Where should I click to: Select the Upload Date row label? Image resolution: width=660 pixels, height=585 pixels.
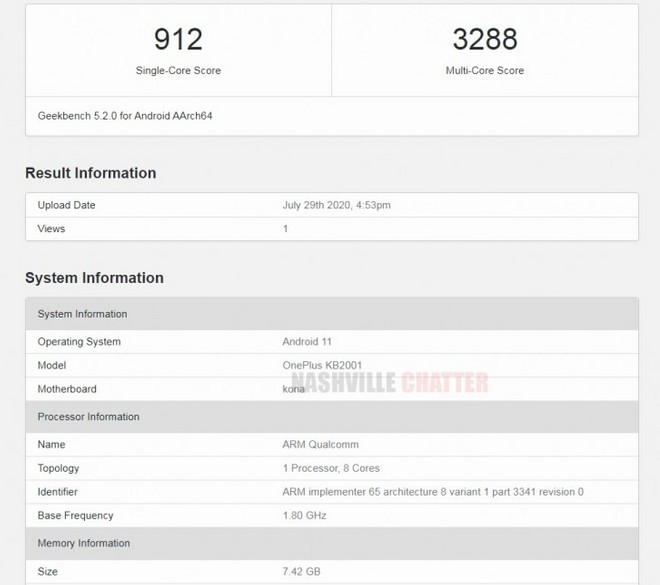pos(66,205)
